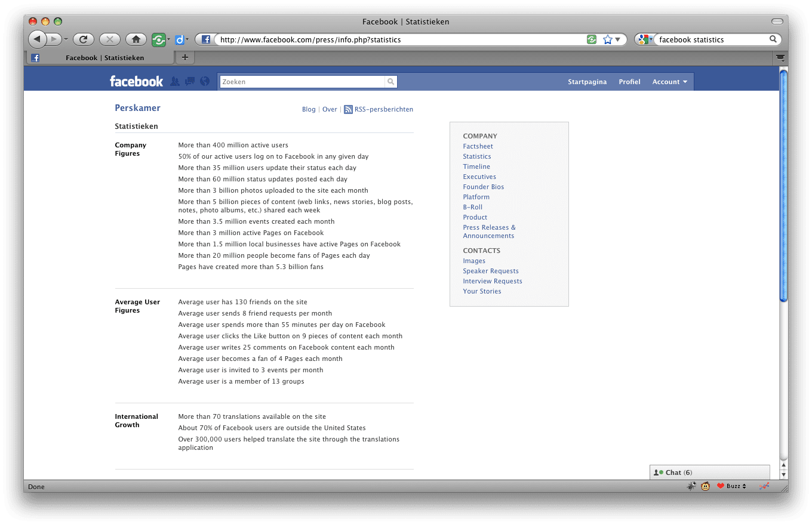Open Executives sidebar link
This screenshot has height=525, width=812.
479,177
